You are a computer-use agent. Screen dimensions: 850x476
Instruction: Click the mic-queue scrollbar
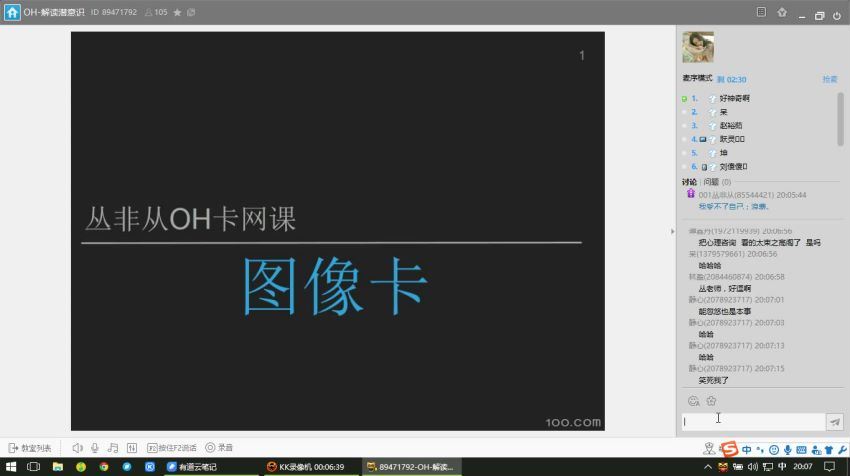click(840, 119)
